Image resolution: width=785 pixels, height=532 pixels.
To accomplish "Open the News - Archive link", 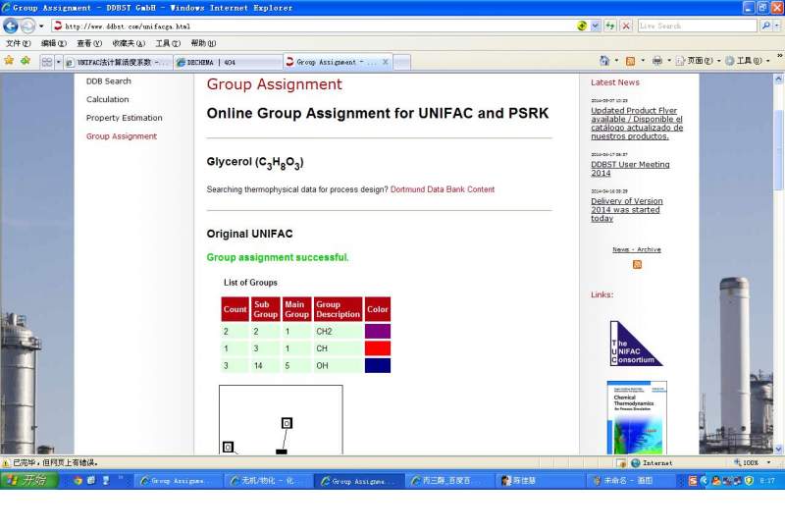I will point(636,249).
